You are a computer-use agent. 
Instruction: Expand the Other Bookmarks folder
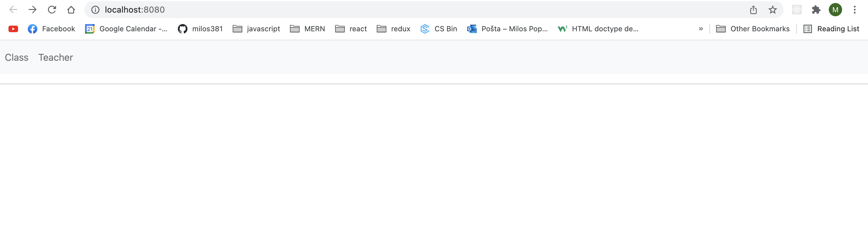[753, 29]
